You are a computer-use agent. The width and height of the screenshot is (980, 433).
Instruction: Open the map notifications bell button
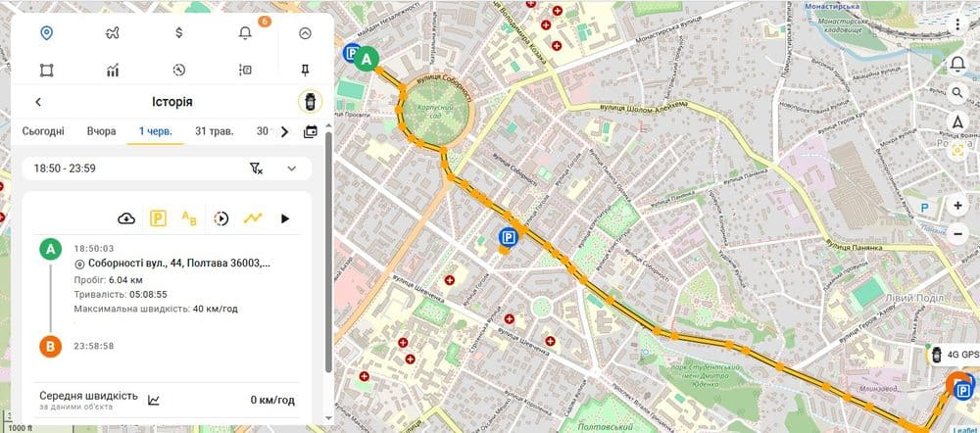pyautogui.click(x=957, y=64)
